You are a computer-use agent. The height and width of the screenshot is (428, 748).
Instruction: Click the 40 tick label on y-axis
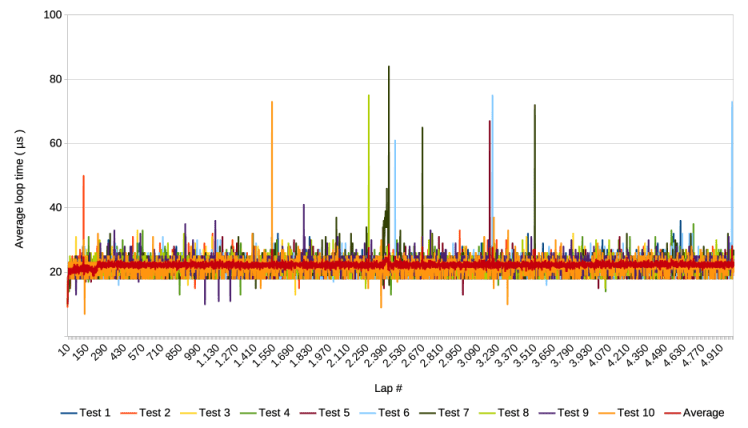coord(55,208)
